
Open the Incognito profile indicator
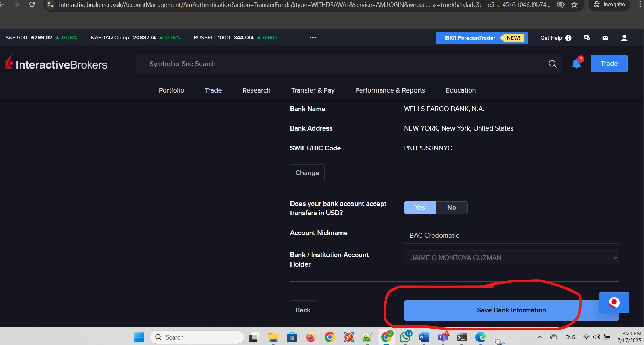[x=609, y=5]
